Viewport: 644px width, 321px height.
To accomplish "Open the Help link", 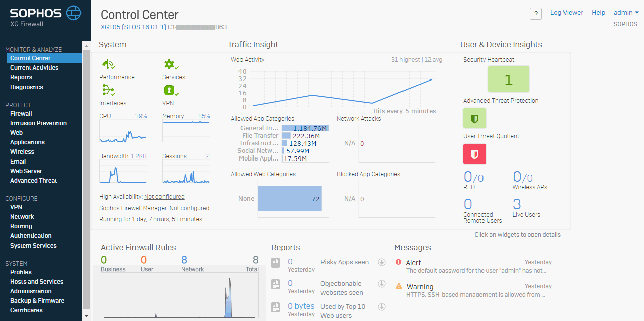I will click(598, 13).
